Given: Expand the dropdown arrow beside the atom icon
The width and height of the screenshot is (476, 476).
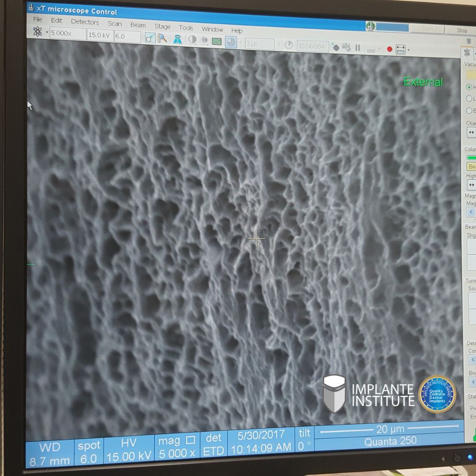Looking at the screenshot, I should 46,33.
